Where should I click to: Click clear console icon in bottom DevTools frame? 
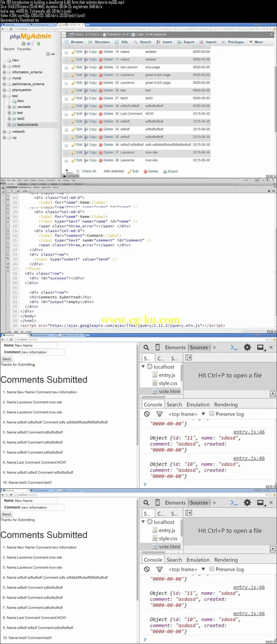point(147,569)
